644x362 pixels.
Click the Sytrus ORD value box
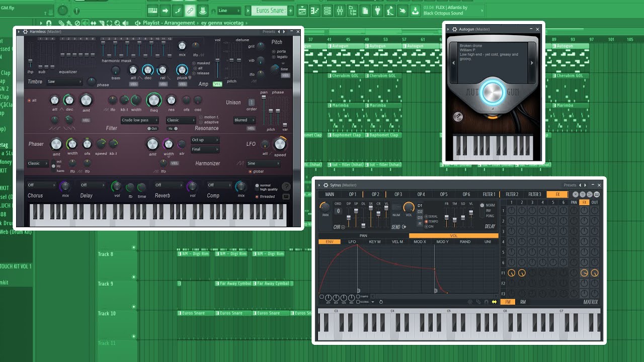point(338,211)
